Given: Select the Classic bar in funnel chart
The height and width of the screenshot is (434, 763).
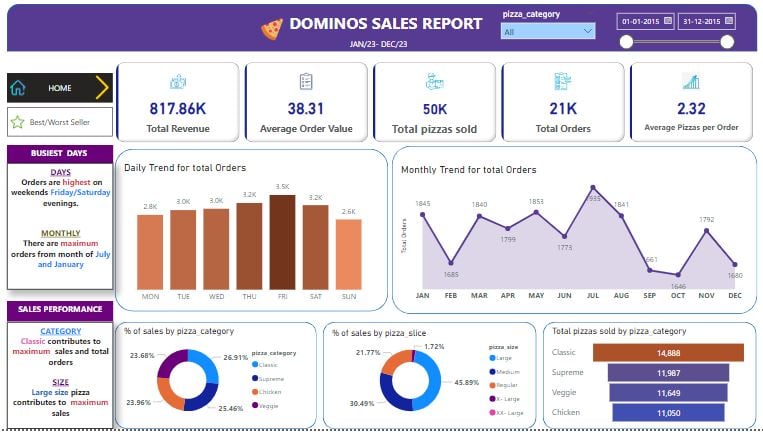Looking at the screenshot, I should tap(668, 352).
